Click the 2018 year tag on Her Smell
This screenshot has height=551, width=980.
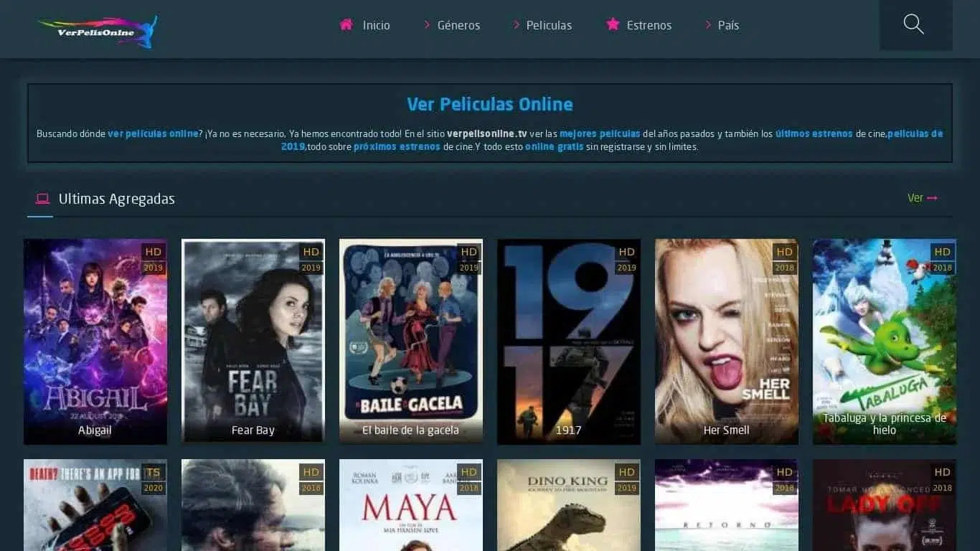[x=785, y=268]
